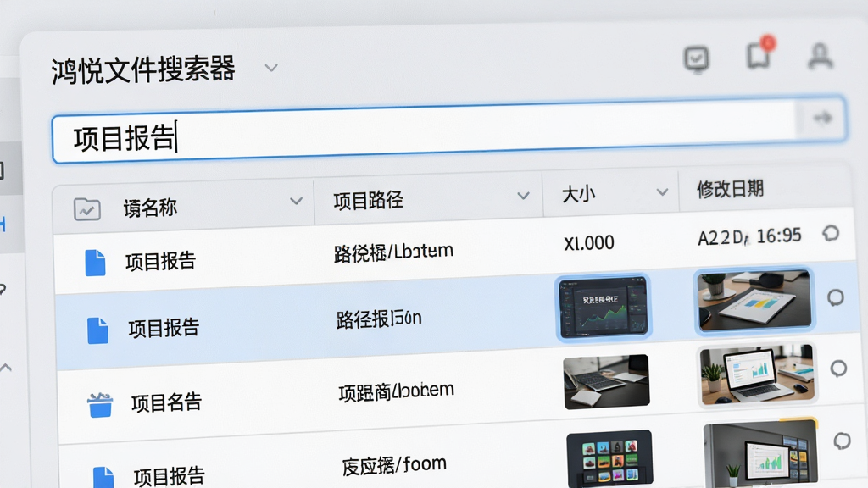Sort by the 修改日期 column header
This screenshot has width=868, height=488.
tap(730, 189)
